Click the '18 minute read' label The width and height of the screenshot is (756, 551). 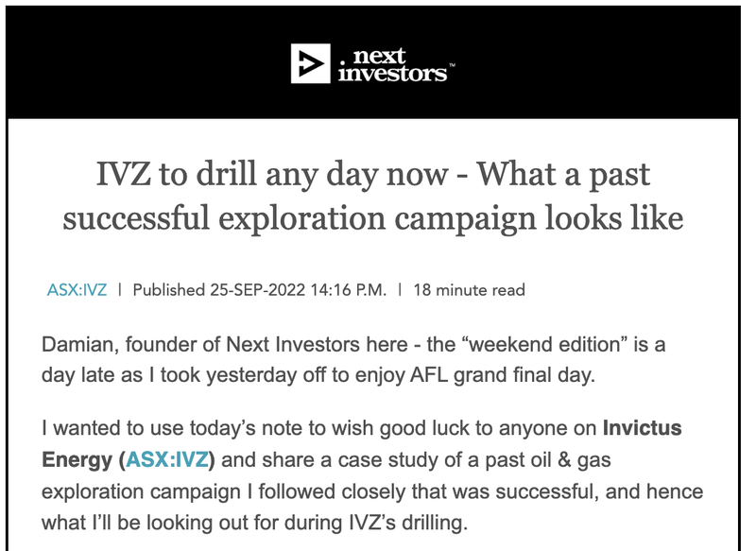coord(469,290)
